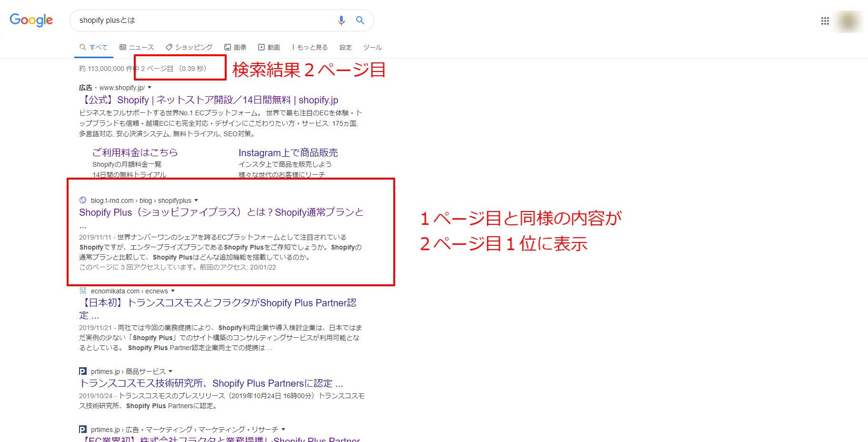
Task: Click the Shopifyの月額料金一覧 sitelink description
Action: (127, 164)
